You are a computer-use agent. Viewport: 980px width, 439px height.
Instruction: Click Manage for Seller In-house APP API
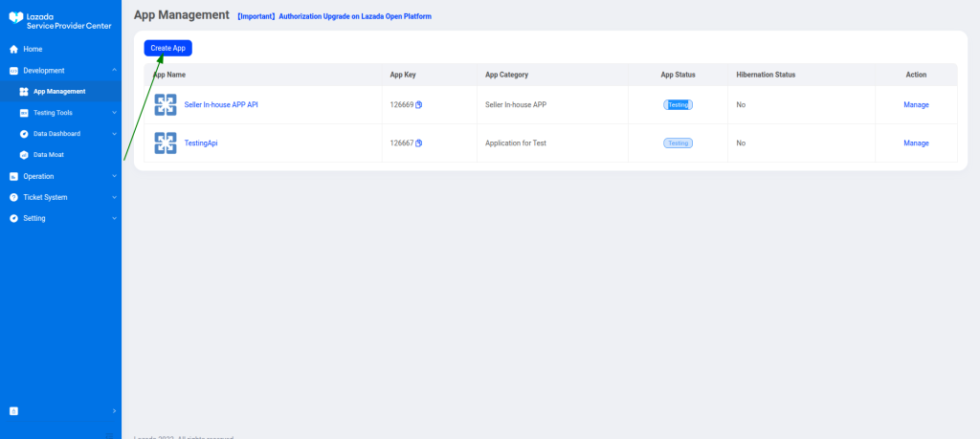916,105
